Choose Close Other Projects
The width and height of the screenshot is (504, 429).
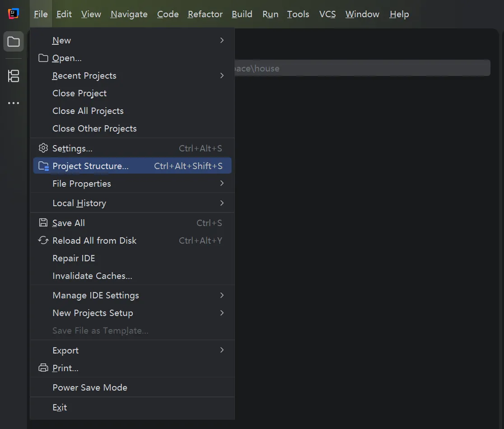[x=132, y=128]
